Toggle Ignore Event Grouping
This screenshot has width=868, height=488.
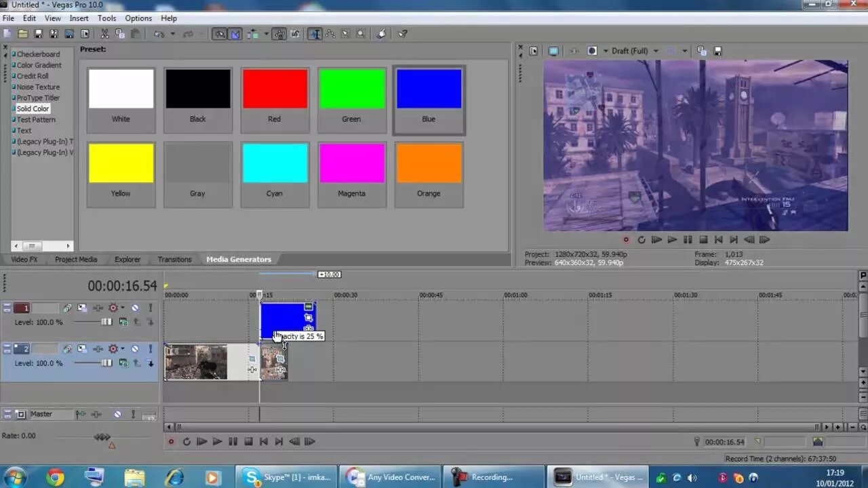(x=296, y=34)
